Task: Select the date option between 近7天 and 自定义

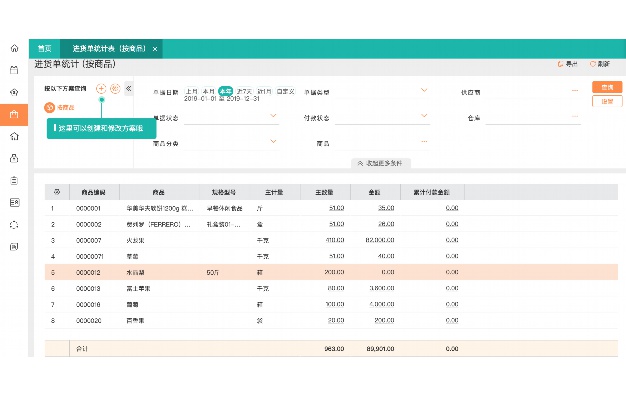Action: click(264, 91)
